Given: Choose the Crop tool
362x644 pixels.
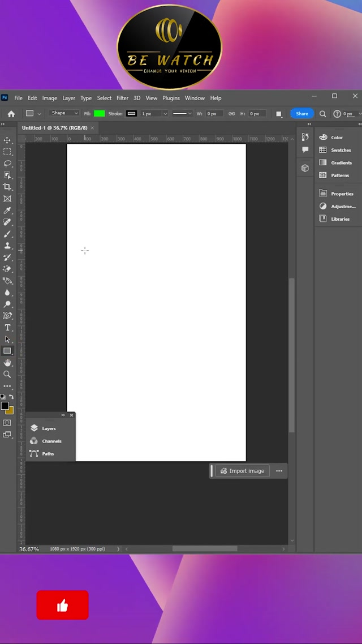Looking at the screenshot, I should (x=7, y=187).
